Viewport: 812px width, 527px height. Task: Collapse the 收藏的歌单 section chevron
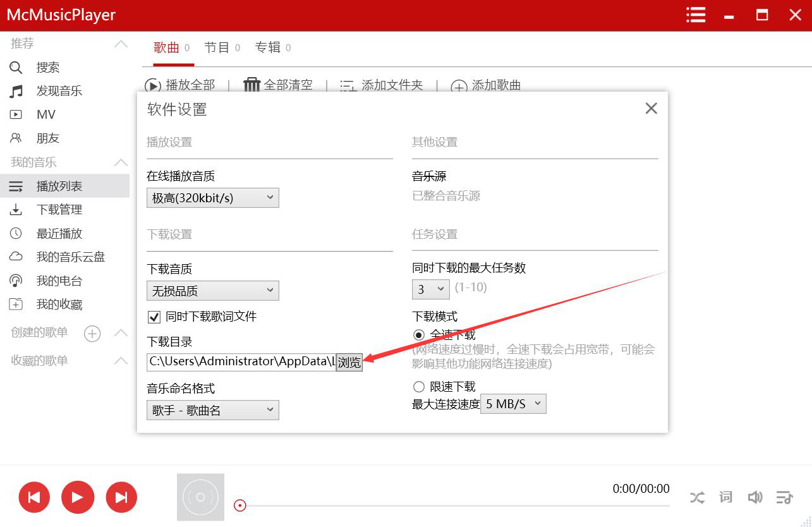(121, 361)
